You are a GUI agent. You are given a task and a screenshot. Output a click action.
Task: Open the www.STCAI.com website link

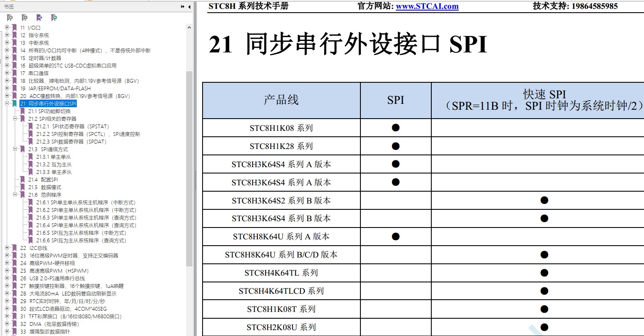(x=427, y=6)
